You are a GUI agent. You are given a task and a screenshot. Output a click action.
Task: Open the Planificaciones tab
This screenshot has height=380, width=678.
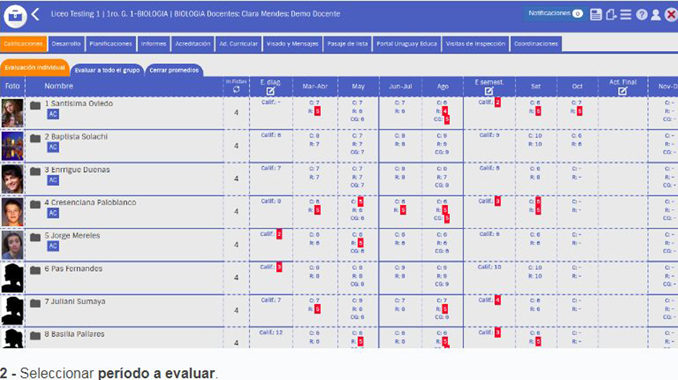(111, 44)
